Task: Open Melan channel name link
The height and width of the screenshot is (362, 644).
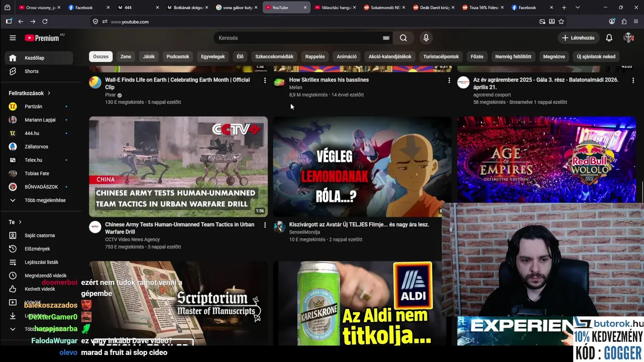Action: coord(296,87)
